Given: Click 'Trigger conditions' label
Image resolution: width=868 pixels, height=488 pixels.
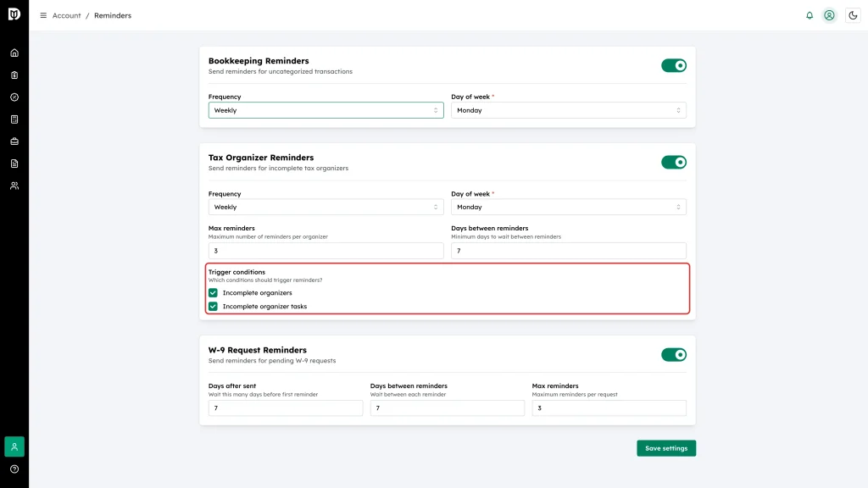Looking at the screenshot, I should coord(236,272).
